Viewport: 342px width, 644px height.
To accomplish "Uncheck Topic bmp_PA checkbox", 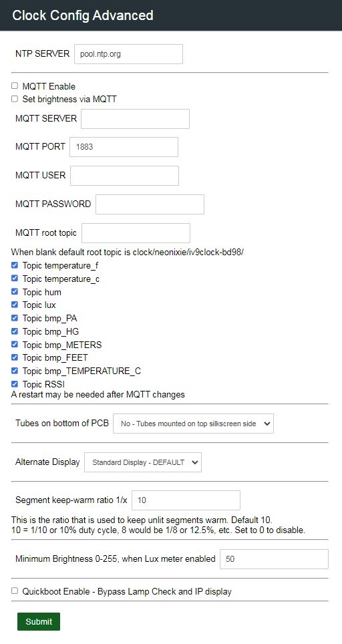I will click(x=15, y=318).
